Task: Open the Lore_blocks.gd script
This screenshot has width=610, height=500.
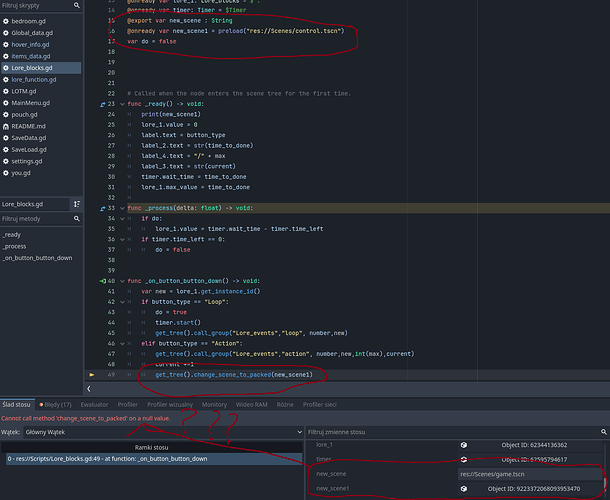Action: [x=34, y=68]
